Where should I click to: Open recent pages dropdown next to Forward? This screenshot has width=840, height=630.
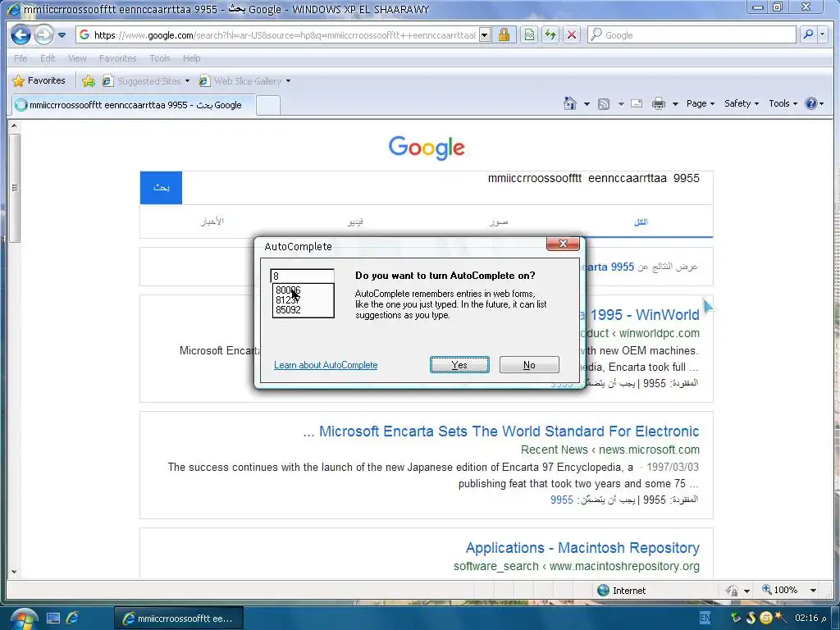[62, 35]
